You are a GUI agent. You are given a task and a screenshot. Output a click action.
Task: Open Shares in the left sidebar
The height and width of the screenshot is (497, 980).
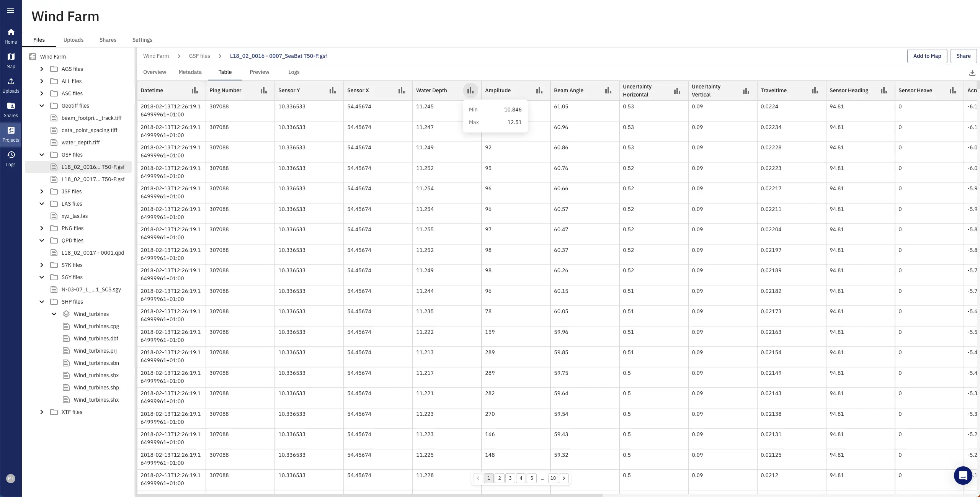tap(11, 110)
